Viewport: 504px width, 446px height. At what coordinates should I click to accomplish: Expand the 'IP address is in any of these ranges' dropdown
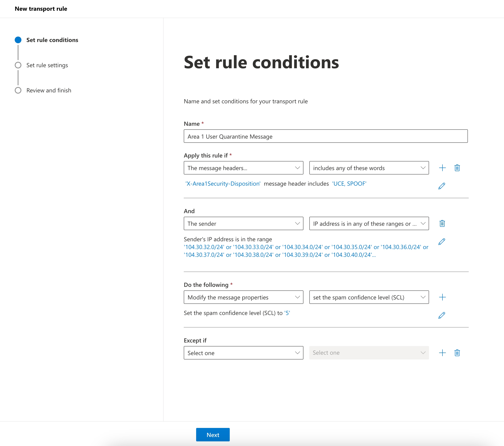pyautogui.click(x=369, y=223)
